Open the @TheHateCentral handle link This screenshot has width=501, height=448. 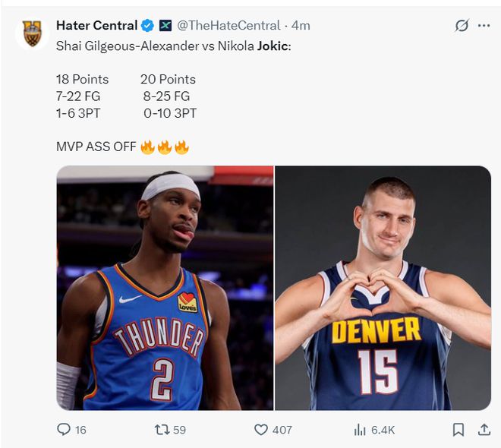pyautogui.click(x=228, y=26)
